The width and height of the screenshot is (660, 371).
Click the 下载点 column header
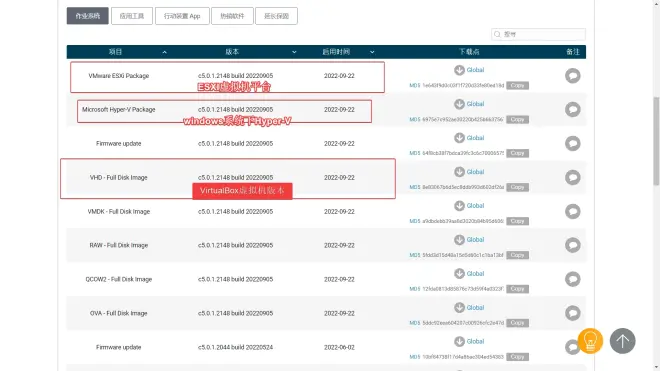click(469, 52)
